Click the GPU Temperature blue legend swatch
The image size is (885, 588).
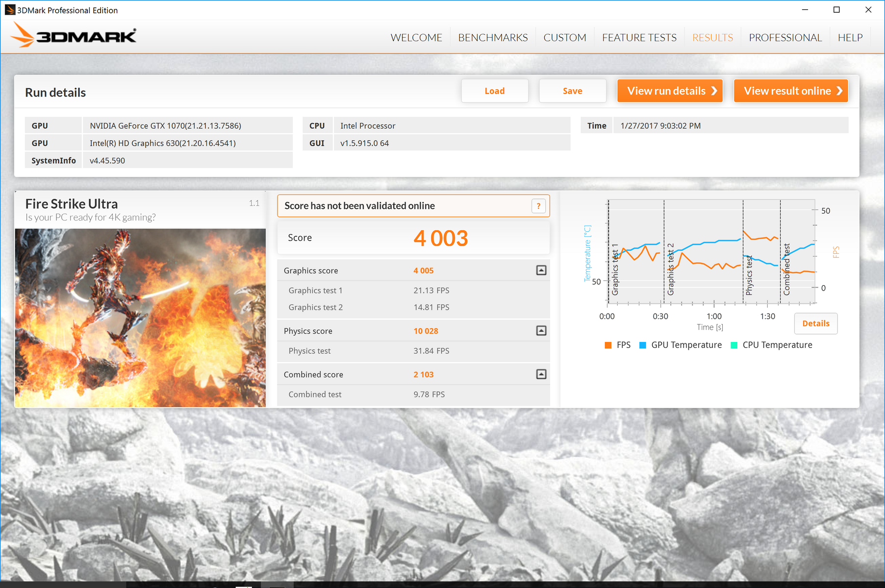click(643, 345)
